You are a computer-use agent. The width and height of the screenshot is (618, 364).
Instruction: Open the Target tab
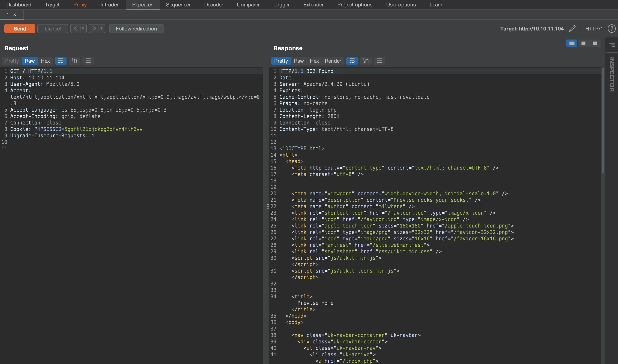pyautogui.click(x=52, y=5)
